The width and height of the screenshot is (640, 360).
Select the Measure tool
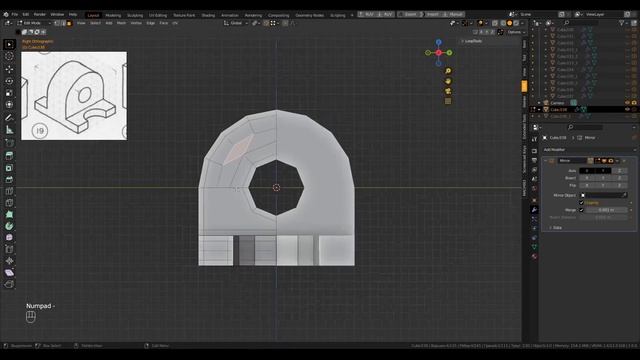pos(9,130)
